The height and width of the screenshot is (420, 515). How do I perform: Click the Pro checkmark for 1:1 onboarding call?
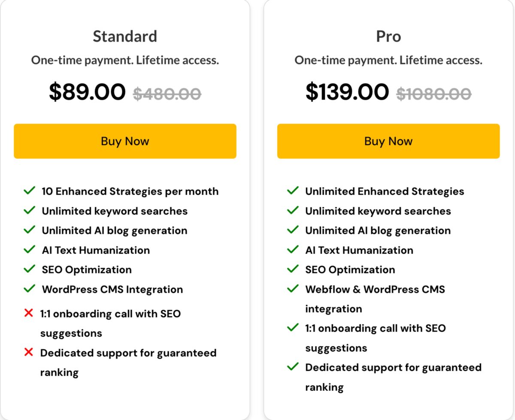[293, 328]
